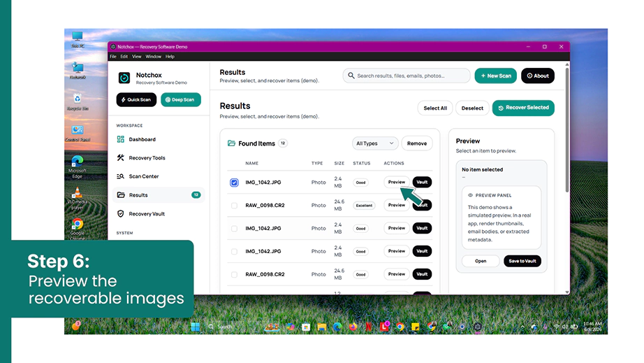Viewport: 644px width, 363px height.
Task: Open the File menu
Action: (113, 57)
